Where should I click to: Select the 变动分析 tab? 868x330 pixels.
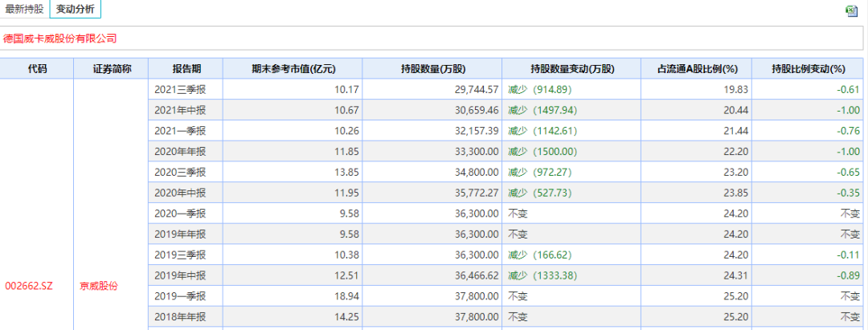click(x=76, y=10)
